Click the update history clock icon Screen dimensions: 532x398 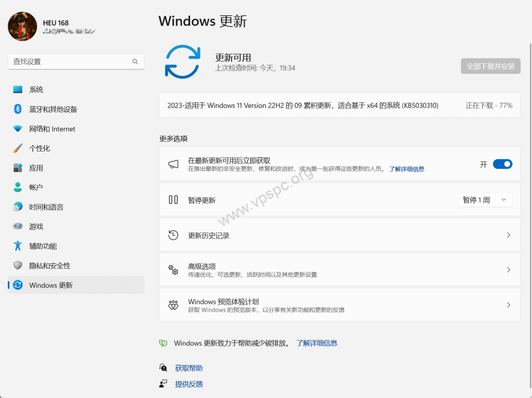click(173, 235)
